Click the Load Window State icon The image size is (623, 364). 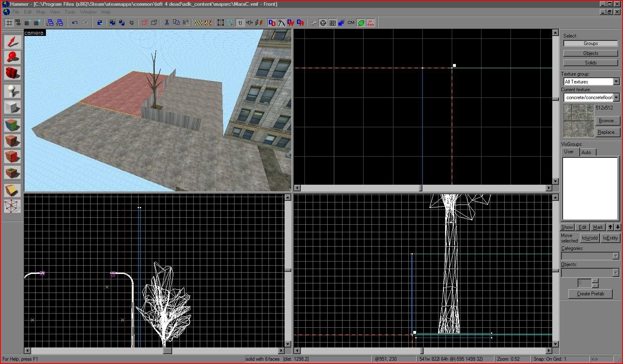point(50,23)
